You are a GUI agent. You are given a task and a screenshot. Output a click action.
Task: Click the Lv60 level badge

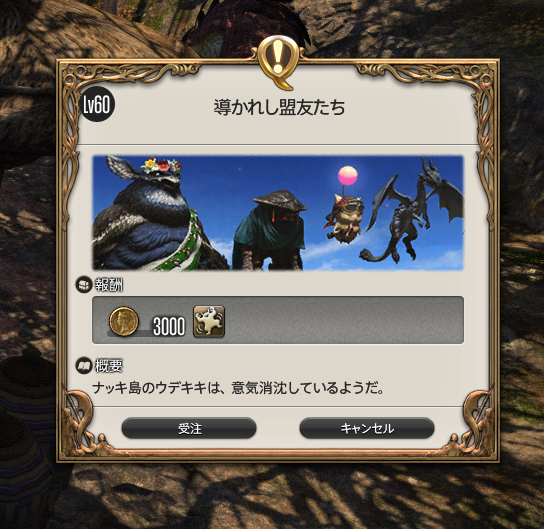coord(97,104)
